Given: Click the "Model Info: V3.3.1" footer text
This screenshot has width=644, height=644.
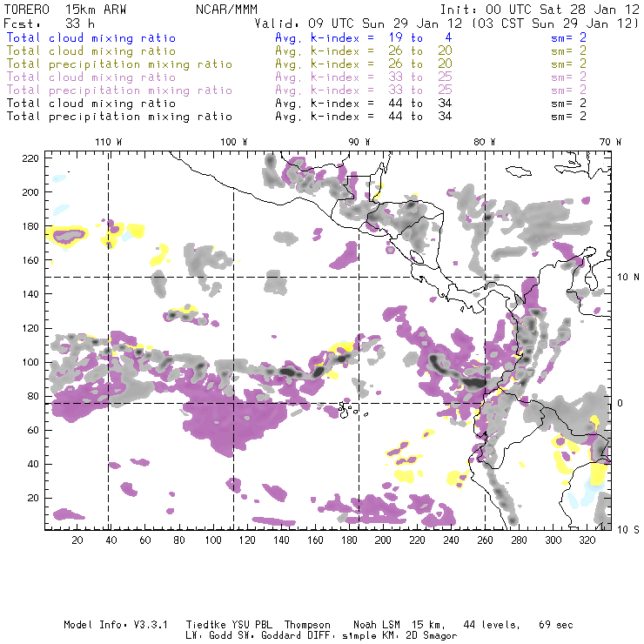Looking at the screenshot, I should [x=116, y=625].
